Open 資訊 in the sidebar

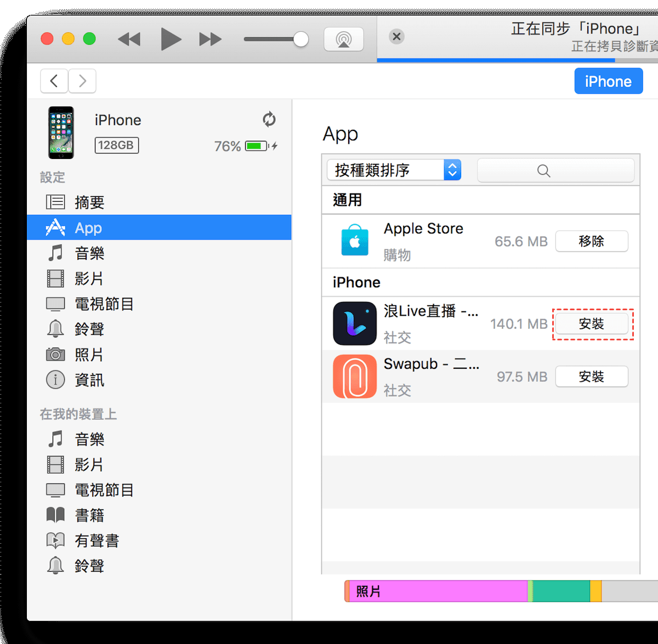pos(159,380)
